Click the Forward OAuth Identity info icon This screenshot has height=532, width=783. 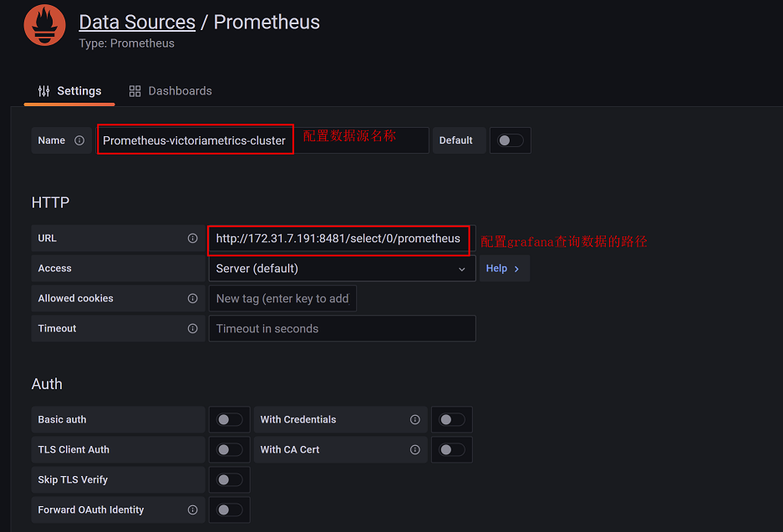[x=192, y=509]
